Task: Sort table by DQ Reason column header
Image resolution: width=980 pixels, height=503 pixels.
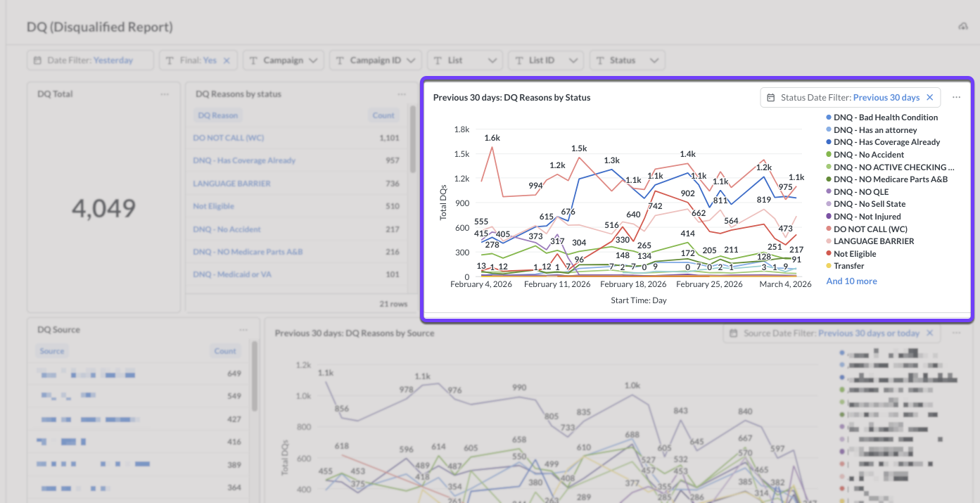Action: point(217,115)
